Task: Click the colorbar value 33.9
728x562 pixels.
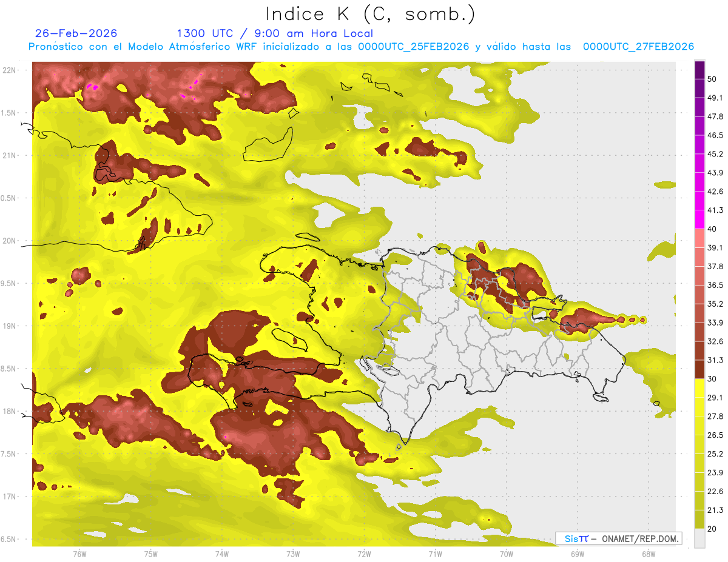Action: 715,323
